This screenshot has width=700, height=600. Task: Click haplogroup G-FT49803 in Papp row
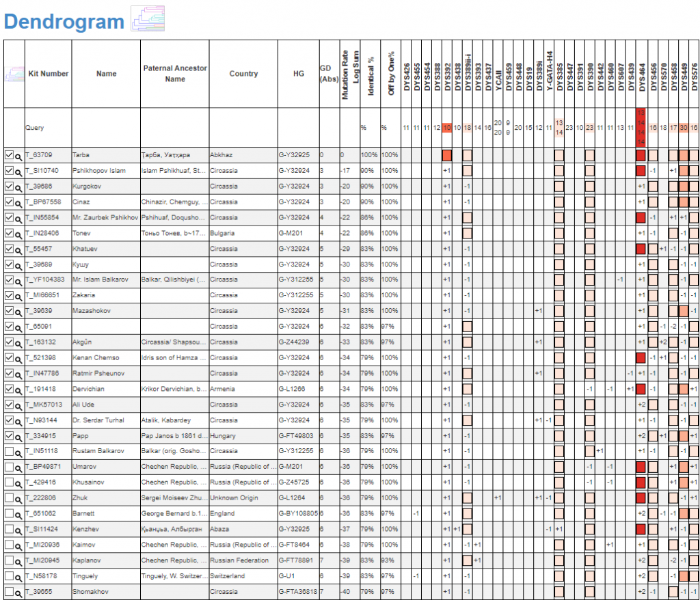297,435
